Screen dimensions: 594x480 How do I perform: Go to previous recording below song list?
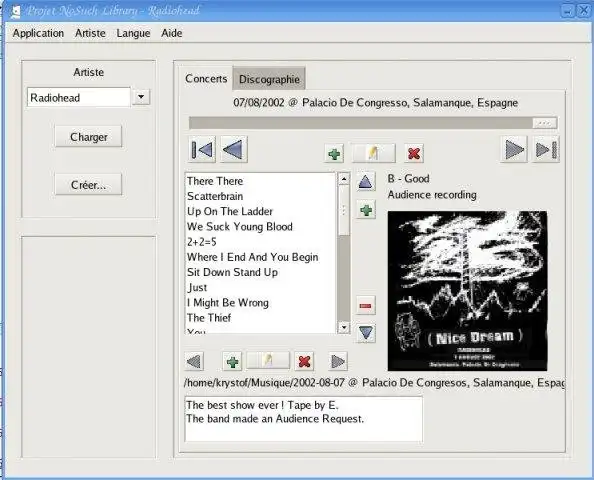[x=194, y=361]
